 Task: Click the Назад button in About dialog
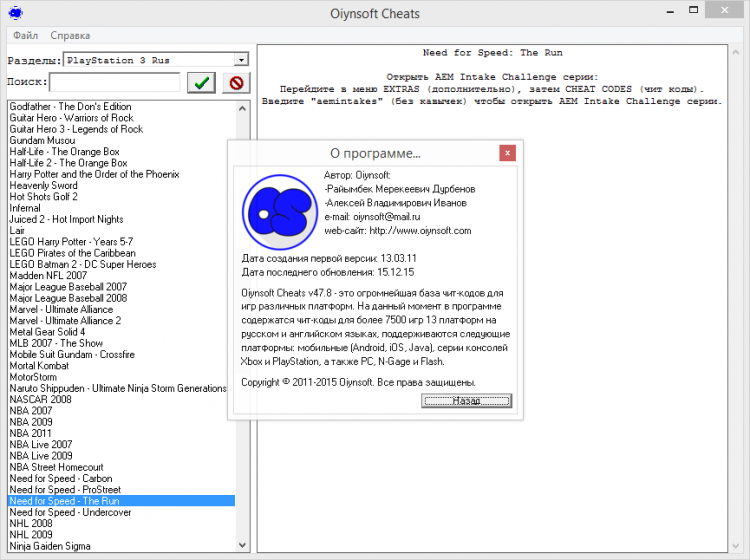[466, 401]
